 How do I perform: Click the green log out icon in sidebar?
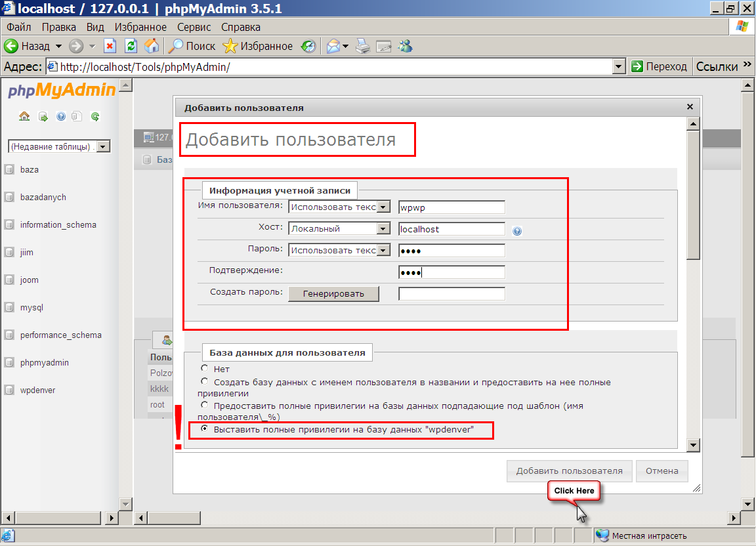[x=43, y=116]
